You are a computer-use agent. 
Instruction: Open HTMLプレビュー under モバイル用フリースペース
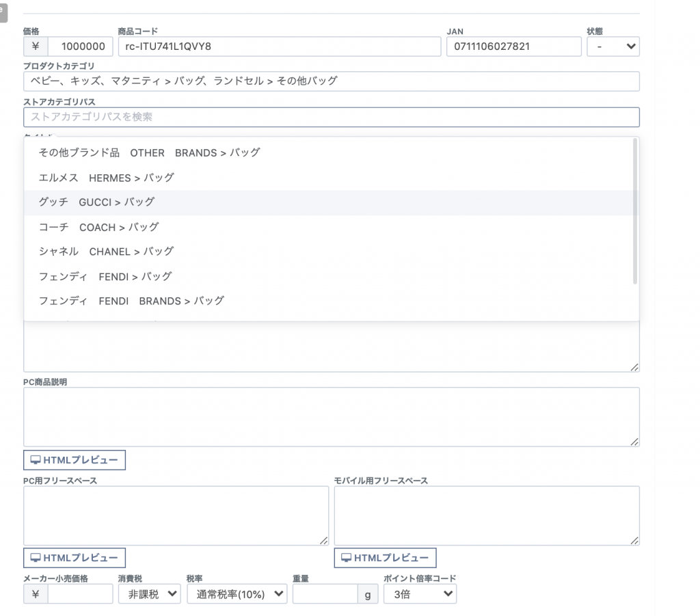click(386, 558)
